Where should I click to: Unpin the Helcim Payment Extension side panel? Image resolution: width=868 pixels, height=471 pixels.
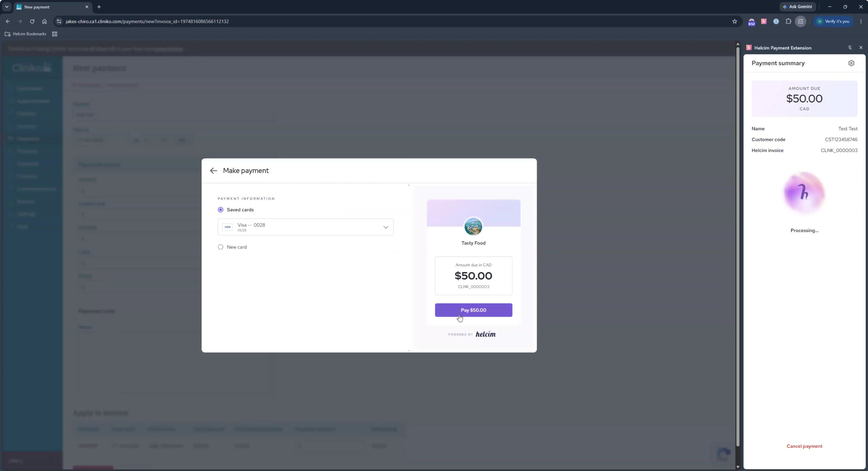click(850, 48)
